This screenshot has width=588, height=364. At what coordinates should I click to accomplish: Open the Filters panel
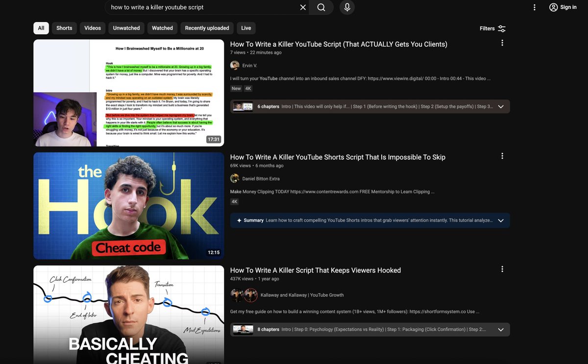[x=492, y=28]
